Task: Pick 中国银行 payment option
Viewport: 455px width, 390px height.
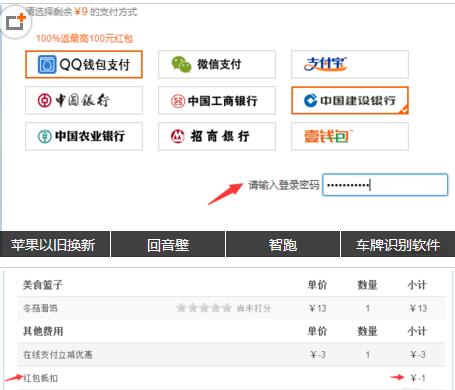Action: 84,100
